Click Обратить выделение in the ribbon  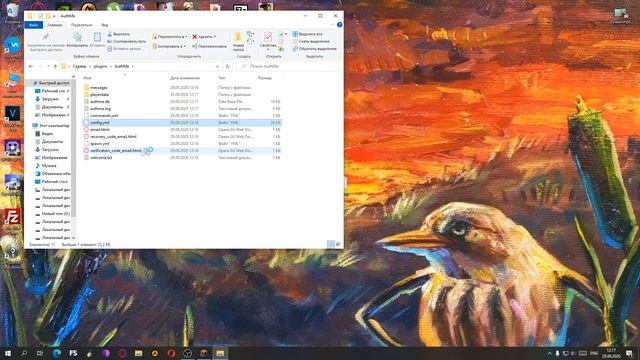click(x=314, y=49)
